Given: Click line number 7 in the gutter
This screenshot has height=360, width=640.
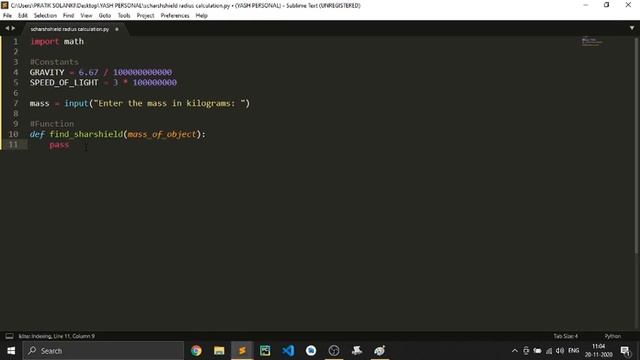Looking at the screenshot, I should click(16, 103).
